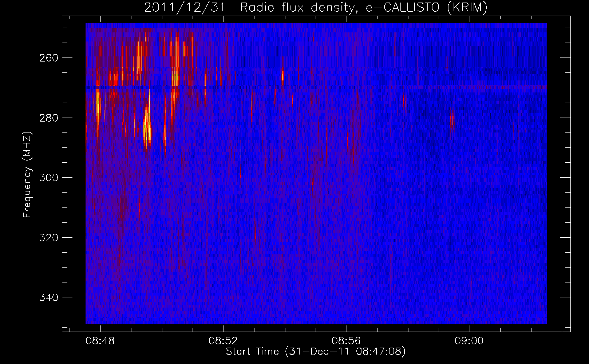Select the 320 frequency tick label

pyautogui.click(x=48, y=238)
